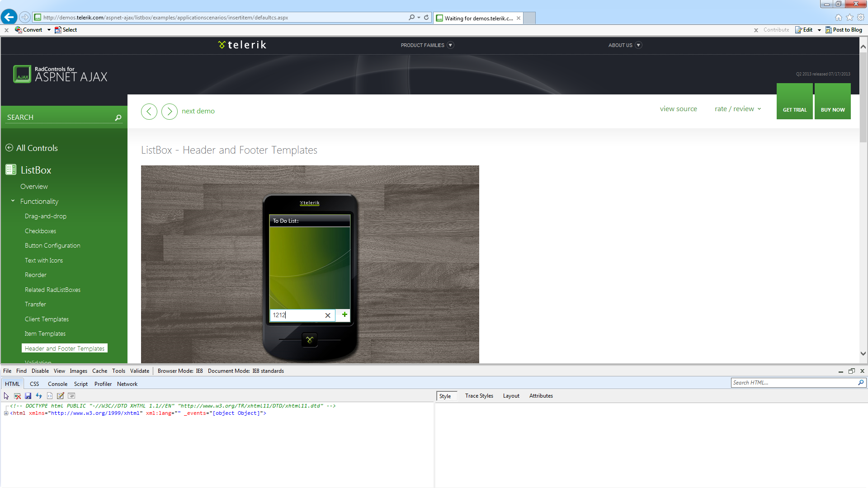Open the view source link
The width and height of the screenshot is (868, 488).
click(679, 109)
